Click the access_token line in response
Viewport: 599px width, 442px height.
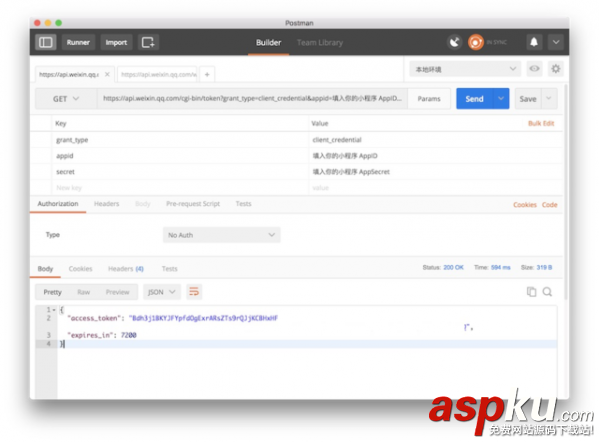[173, 318]
